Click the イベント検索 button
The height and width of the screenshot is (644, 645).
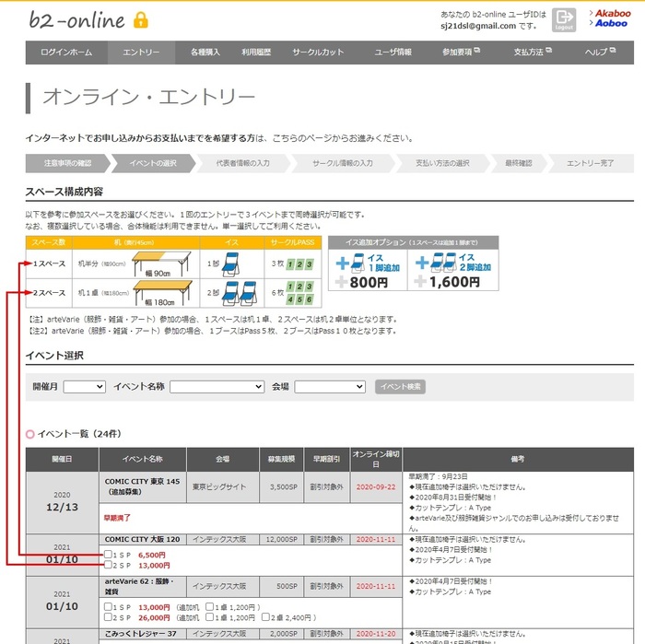click(x=400, y=387)
